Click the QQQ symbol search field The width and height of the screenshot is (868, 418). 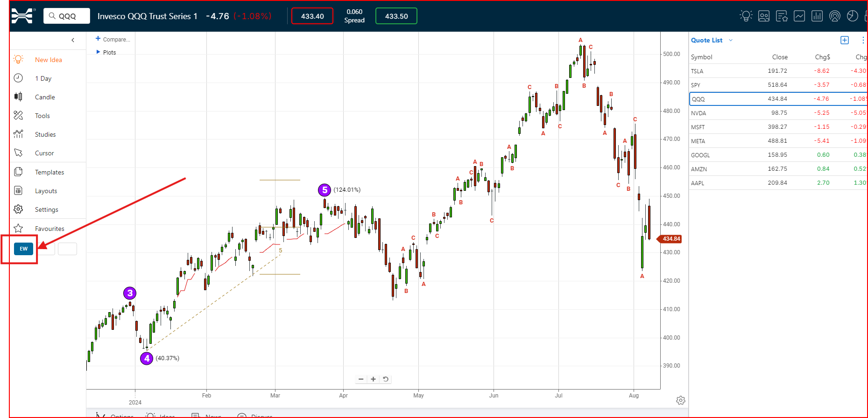[67, 16]
